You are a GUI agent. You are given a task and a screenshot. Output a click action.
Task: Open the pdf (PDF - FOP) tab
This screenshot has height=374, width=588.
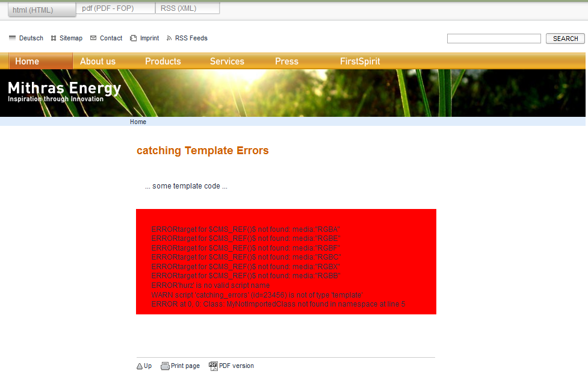tap(116, 8)
